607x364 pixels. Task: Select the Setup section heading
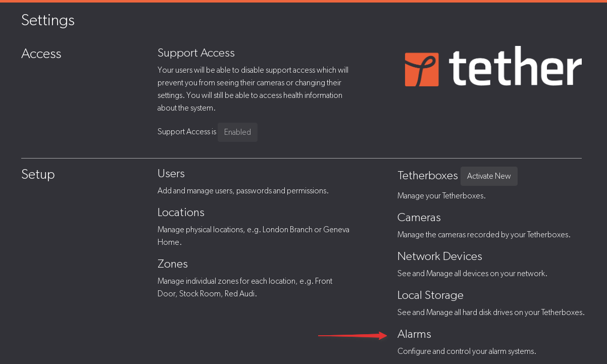pos(38,175)
